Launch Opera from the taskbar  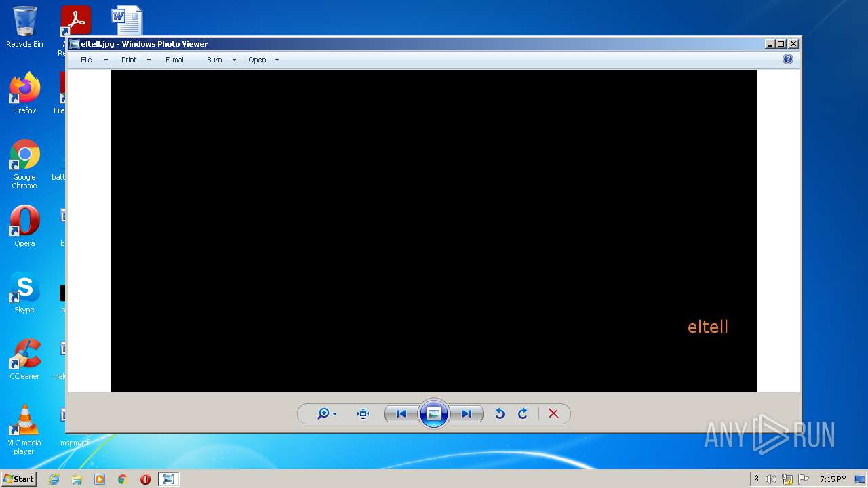(145, 479)
